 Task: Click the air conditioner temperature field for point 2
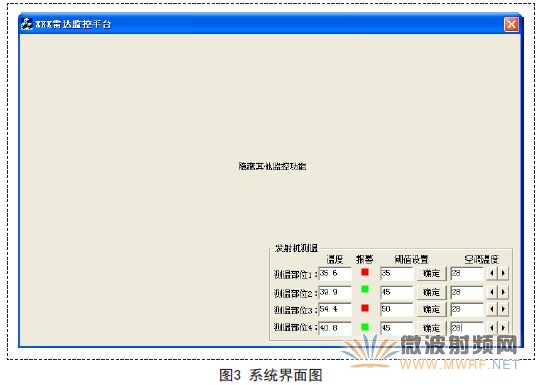coord(467,292)
